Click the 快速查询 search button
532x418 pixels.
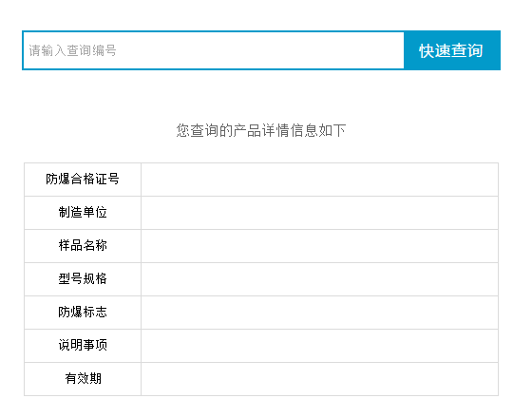tap(452, 50)
